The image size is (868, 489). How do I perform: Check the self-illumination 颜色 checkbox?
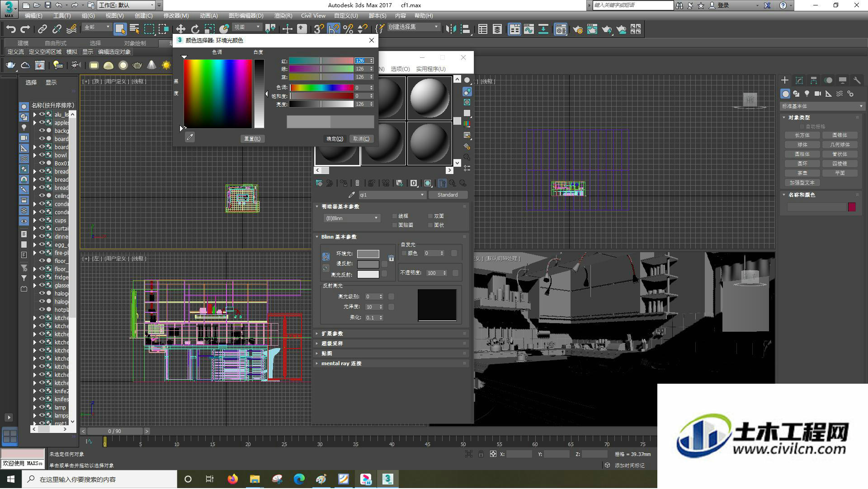(404, 253)
